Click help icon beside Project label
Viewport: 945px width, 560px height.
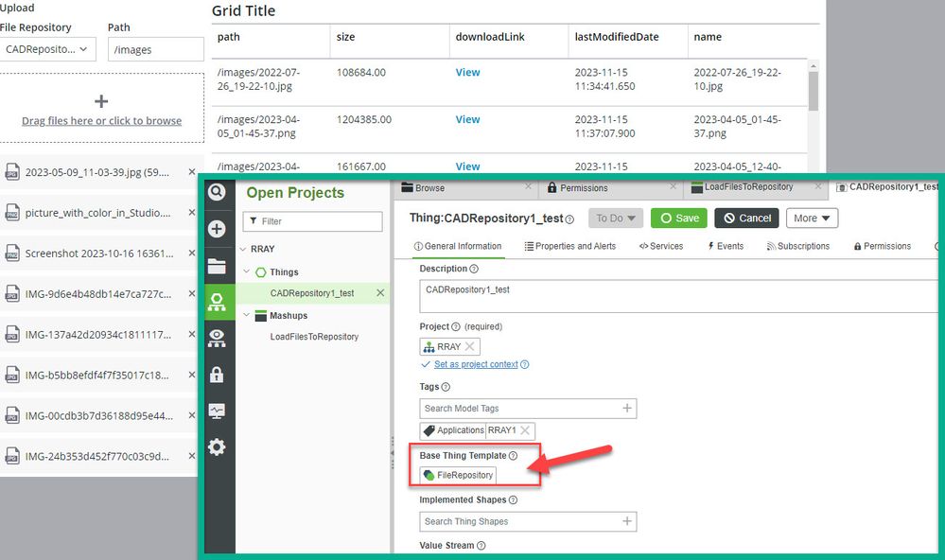point(456,326)
